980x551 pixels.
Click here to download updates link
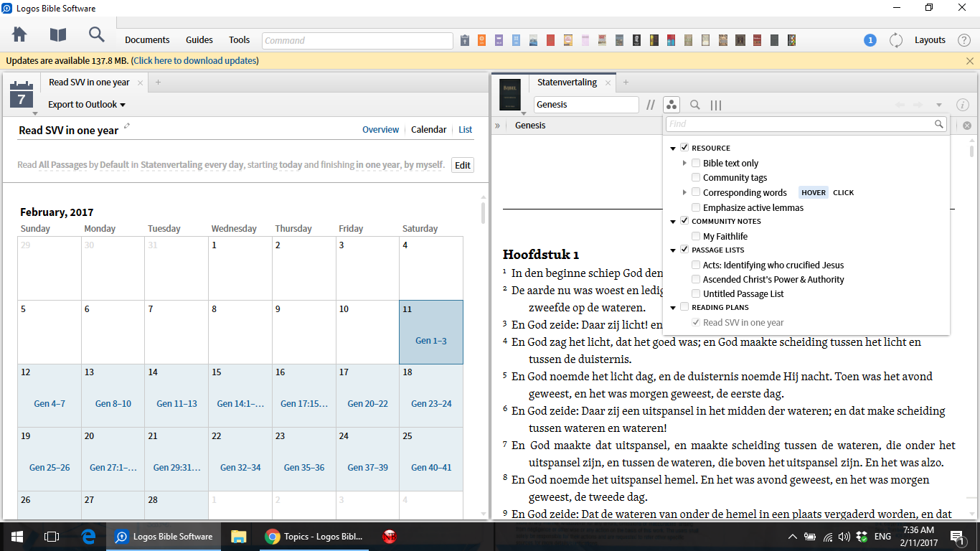point(194,61)
